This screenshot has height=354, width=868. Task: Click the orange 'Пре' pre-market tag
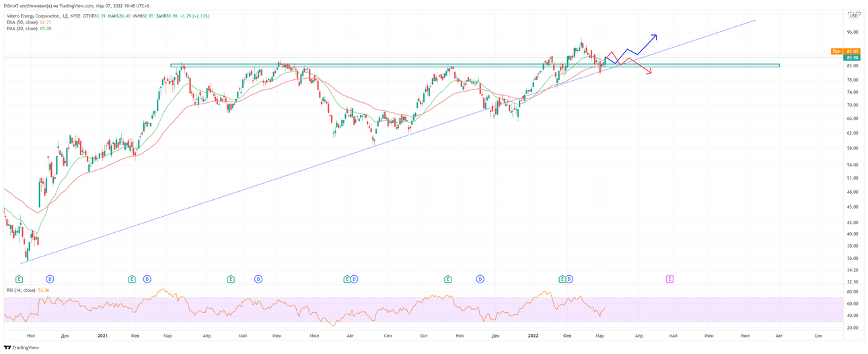pyautogui.click(x=837, y=51)
